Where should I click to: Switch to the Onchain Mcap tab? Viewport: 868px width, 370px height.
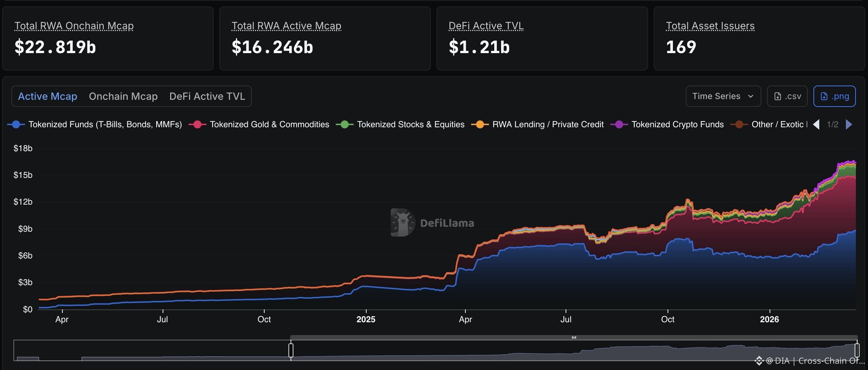tap(123, 96)
